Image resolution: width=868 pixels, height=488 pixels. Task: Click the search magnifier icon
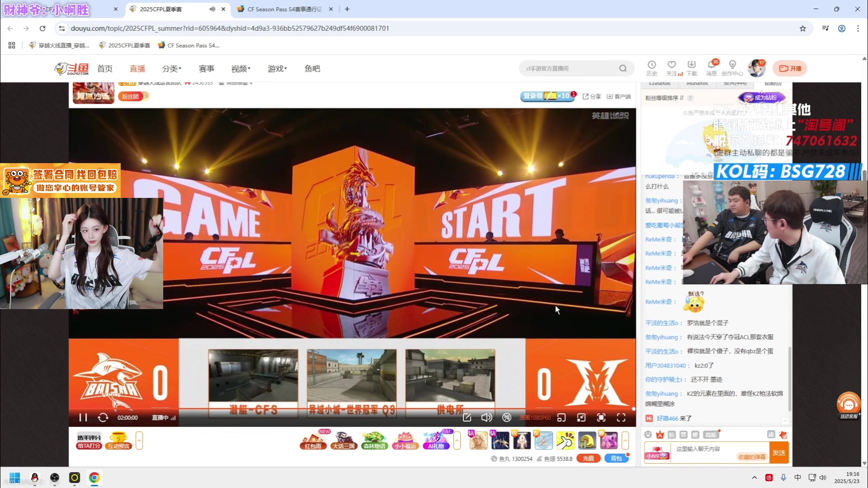pyautogui.click(x=623, y=69)
